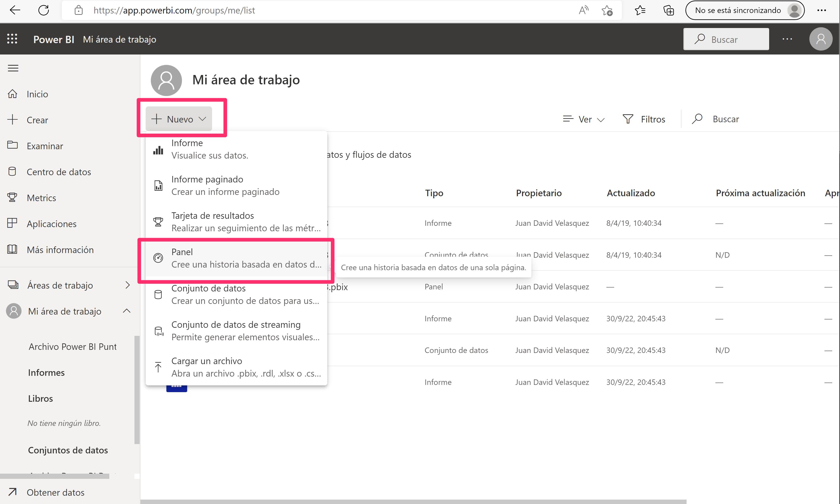Open browser collections icon

click(x=669, y=10)
